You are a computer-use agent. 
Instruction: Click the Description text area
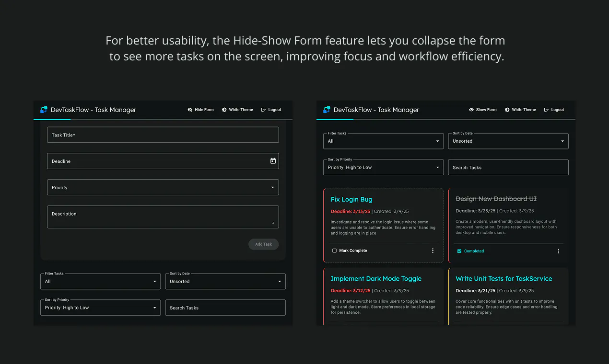click(163, 217)
